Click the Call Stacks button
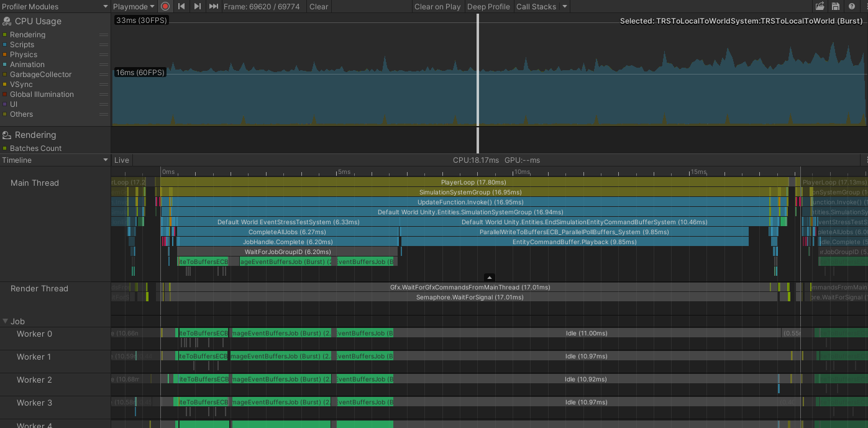 [536, 6]
